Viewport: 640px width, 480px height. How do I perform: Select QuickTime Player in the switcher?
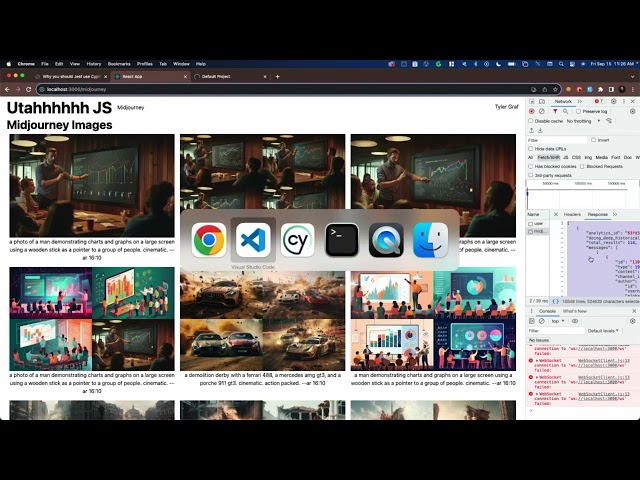[386, 240]
